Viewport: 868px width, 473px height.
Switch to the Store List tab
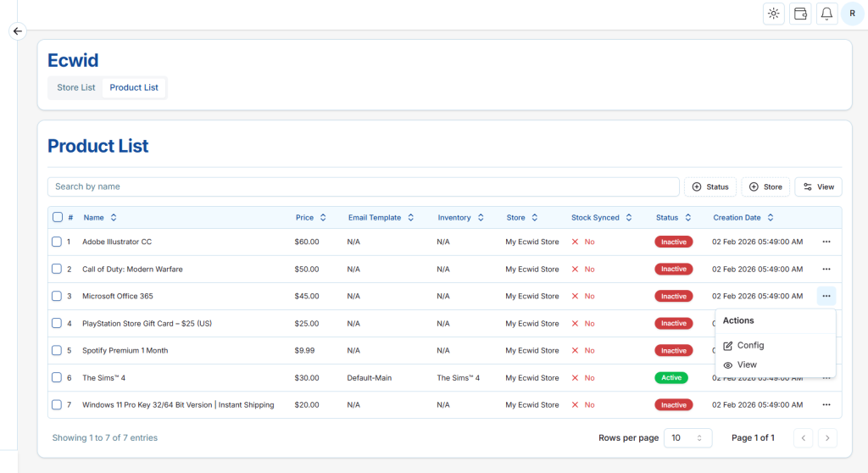(x=76, y=87)
